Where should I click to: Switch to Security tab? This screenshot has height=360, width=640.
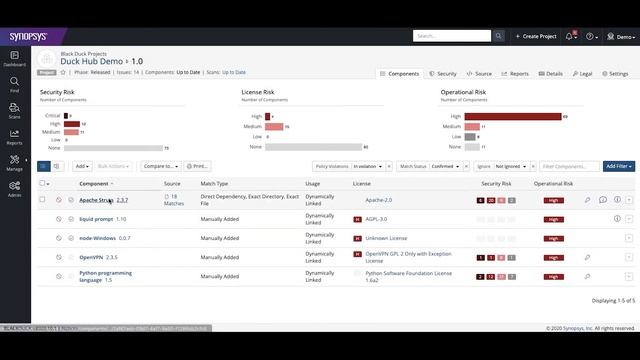coord(443,74)
